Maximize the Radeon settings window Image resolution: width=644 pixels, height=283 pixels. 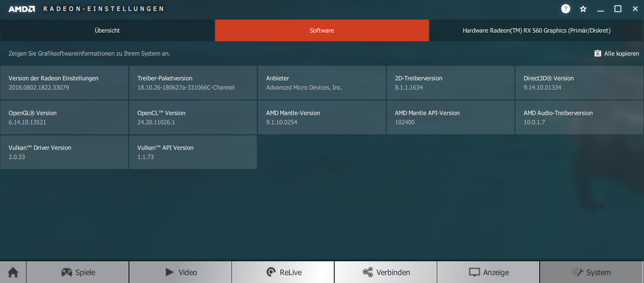(618, 9)
